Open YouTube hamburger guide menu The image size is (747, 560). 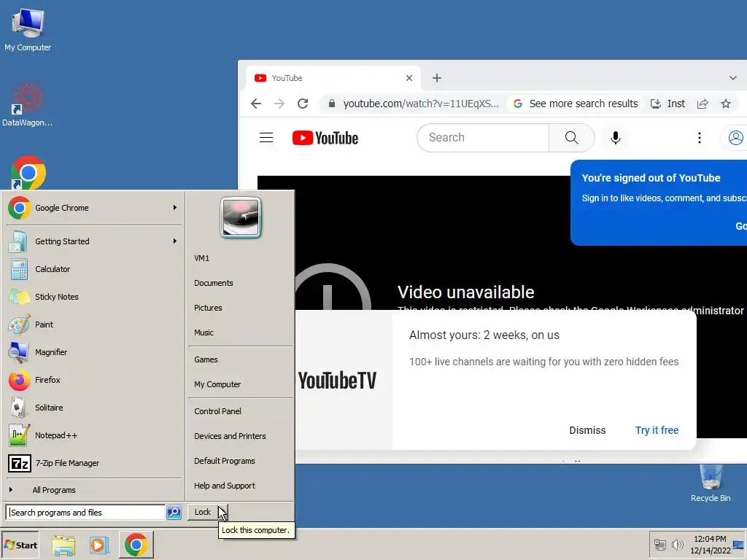point(266,138)
